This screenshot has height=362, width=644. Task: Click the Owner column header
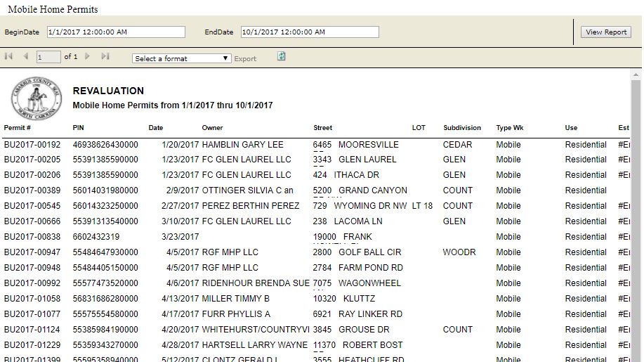coord(212,128)
